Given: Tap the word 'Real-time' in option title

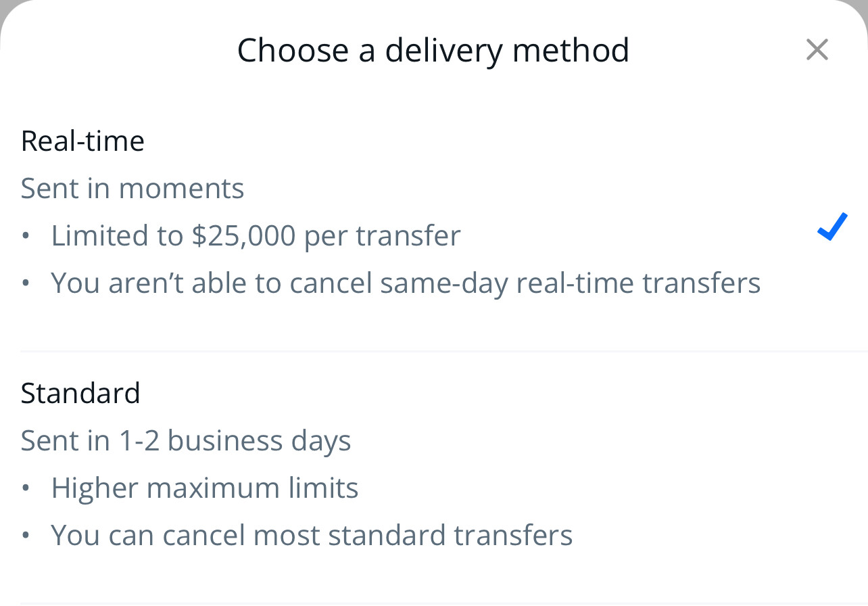Looking at the screenshot, I should tap(82, 141).
